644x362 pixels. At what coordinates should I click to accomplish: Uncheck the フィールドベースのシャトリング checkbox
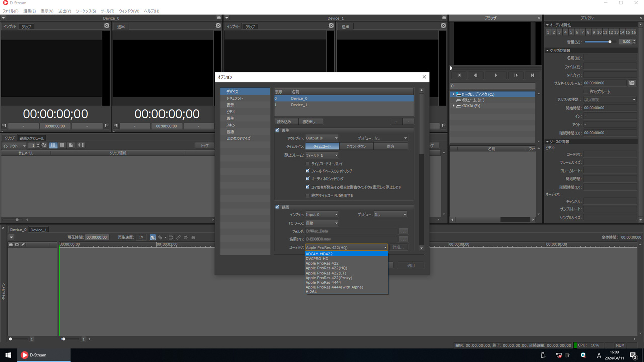[308, 171]
